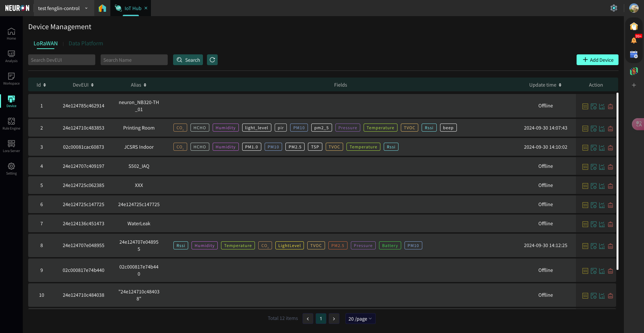Click the PM2.5 tag in row 8
The image size is (644, 333).
(338, 245)
